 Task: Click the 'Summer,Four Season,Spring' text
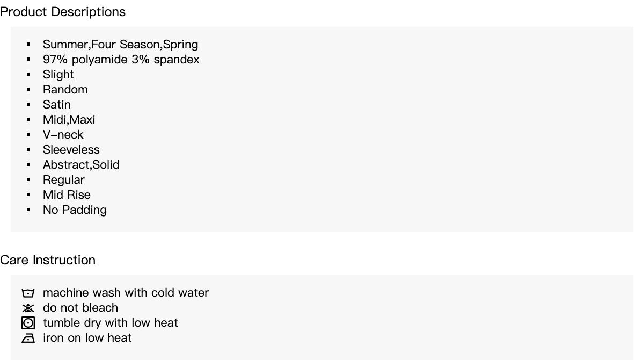pyautogui.click(x=120, y=45)
